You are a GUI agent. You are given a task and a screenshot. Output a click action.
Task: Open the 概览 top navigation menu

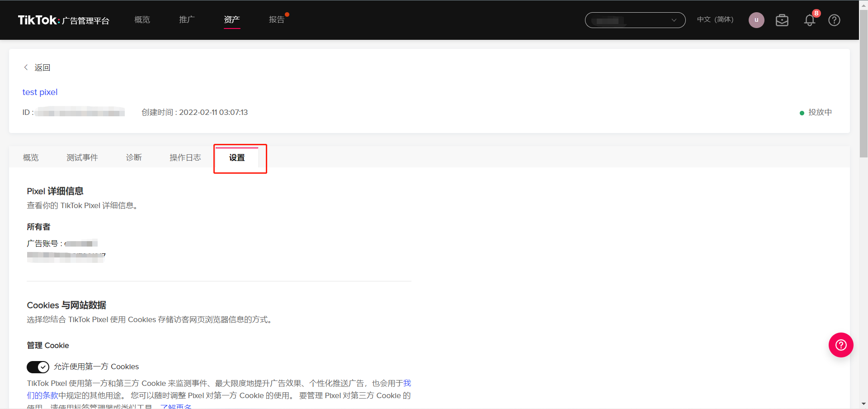pyautogui.click(x=142, y=19)
